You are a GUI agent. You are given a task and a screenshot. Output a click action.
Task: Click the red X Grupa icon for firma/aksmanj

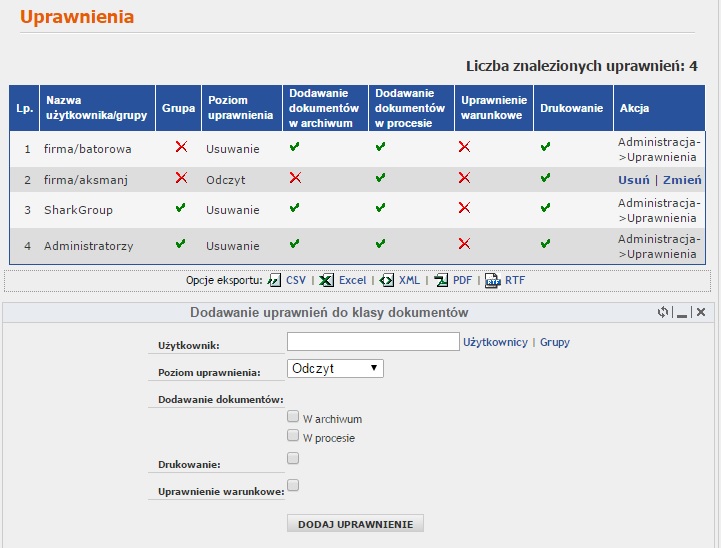tap(181, 177)
